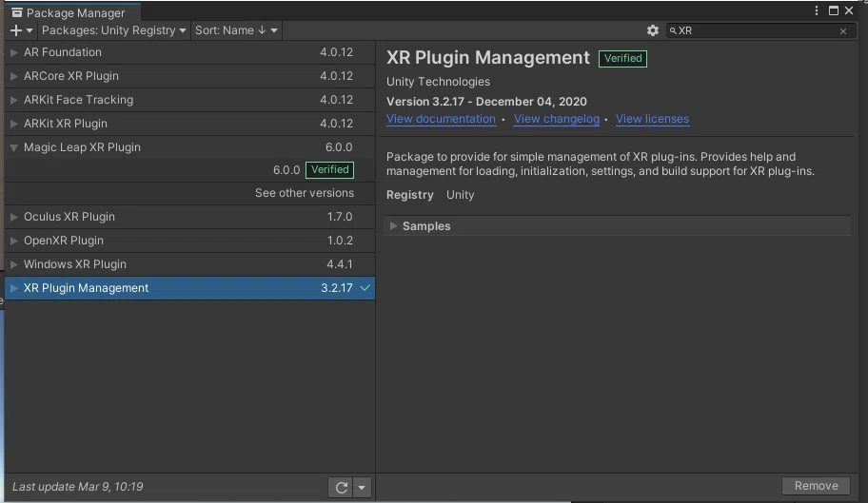This screenshot has height=503, width=868.
Task: Select OpenXR Plugin package name
Action: tap(63, 241)
